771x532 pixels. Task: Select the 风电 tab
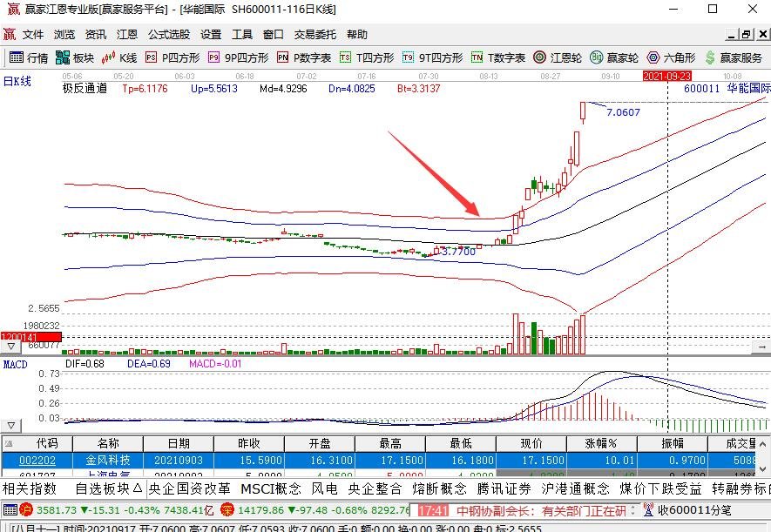click(325, 488)
